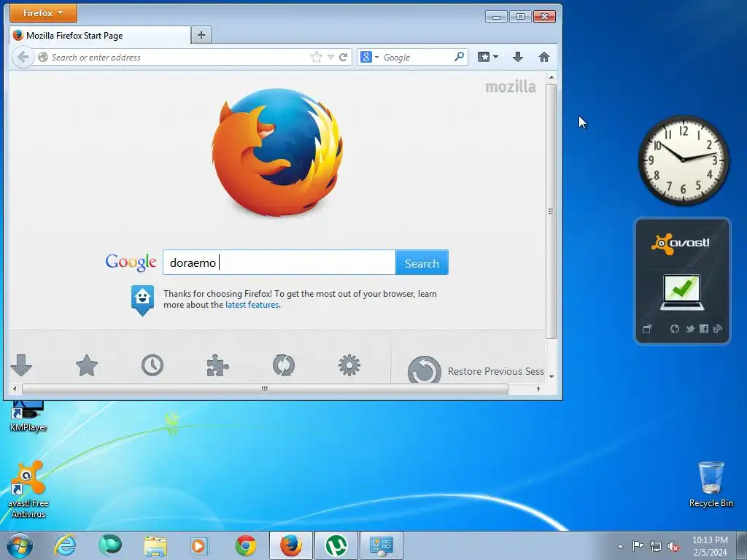Click the RSS feed icon in avast gadget
This screenshot has height=560, width=747.
718,329
